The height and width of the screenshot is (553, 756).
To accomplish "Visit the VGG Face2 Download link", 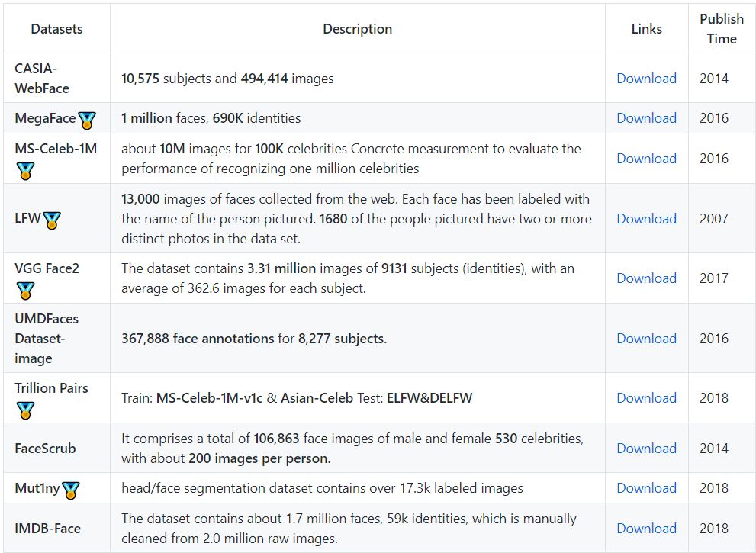I will point(647,278).
